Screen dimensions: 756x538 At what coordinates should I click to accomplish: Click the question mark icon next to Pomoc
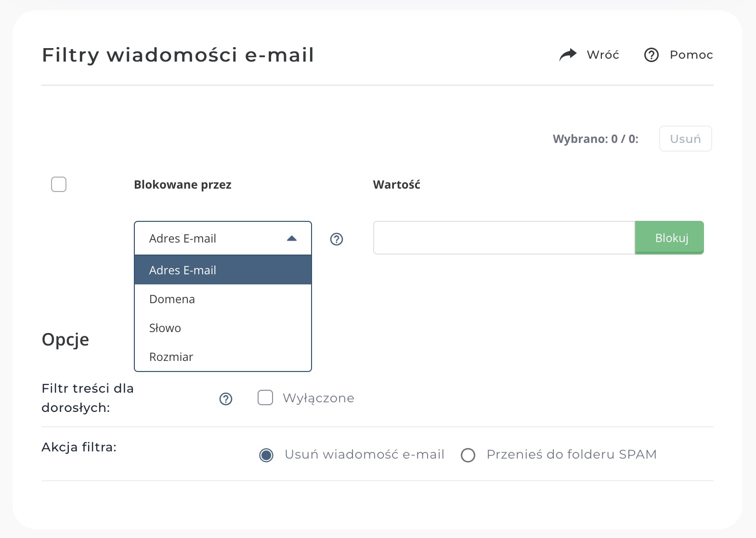coord(651,55)
